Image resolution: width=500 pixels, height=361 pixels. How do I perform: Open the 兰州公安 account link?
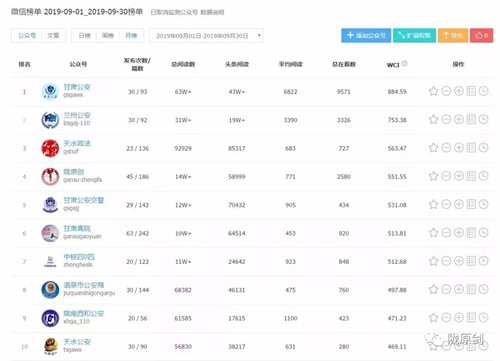(77, 115)
